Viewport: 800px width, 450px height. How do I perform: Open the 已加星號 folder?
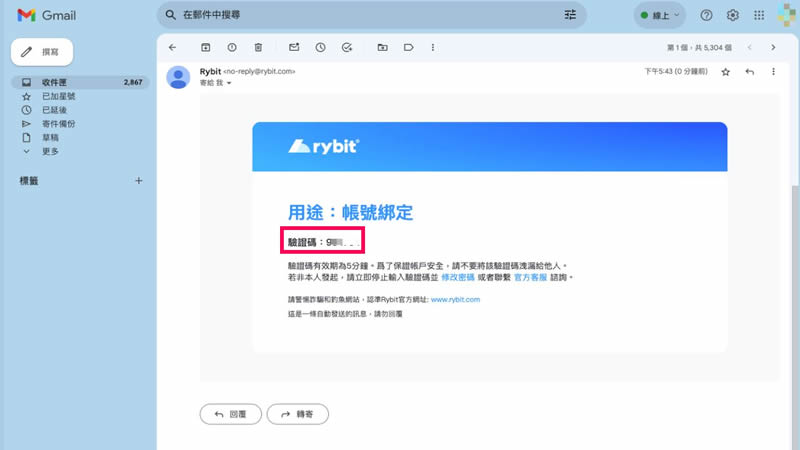(57, 96)
